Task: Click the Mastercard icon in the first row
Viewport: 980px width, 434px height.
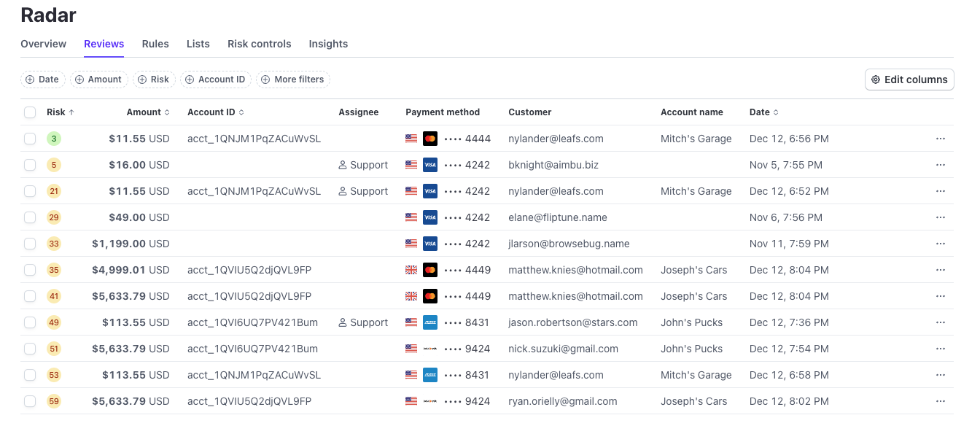Action: (x=430, y=139)
